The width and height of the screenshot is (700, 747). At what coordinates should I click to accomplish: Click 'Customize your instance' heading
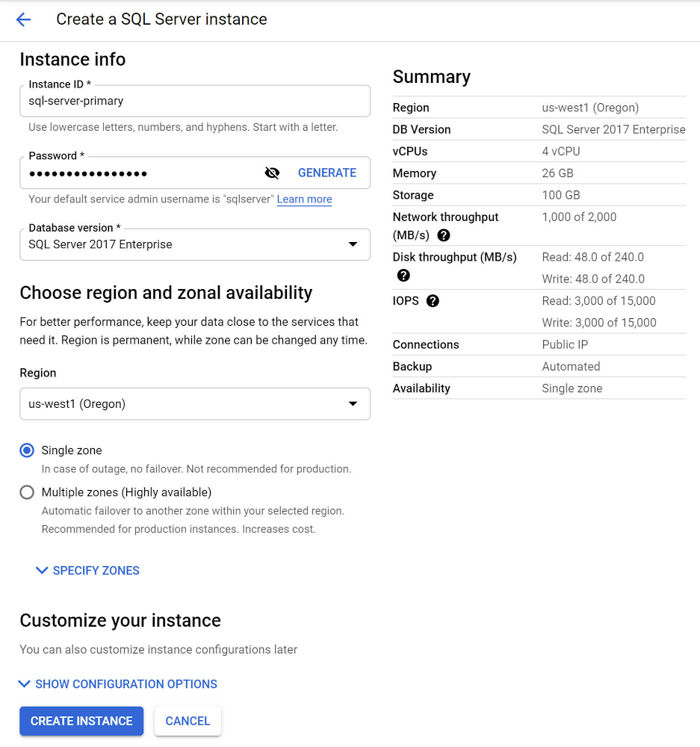[x=120, y=620]
